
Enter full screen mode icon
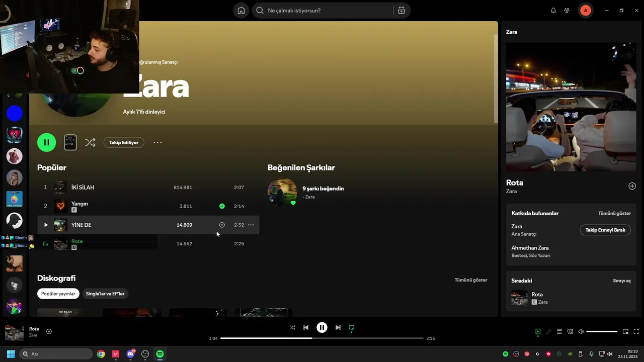pyautogui.click(x=636, y=331)
